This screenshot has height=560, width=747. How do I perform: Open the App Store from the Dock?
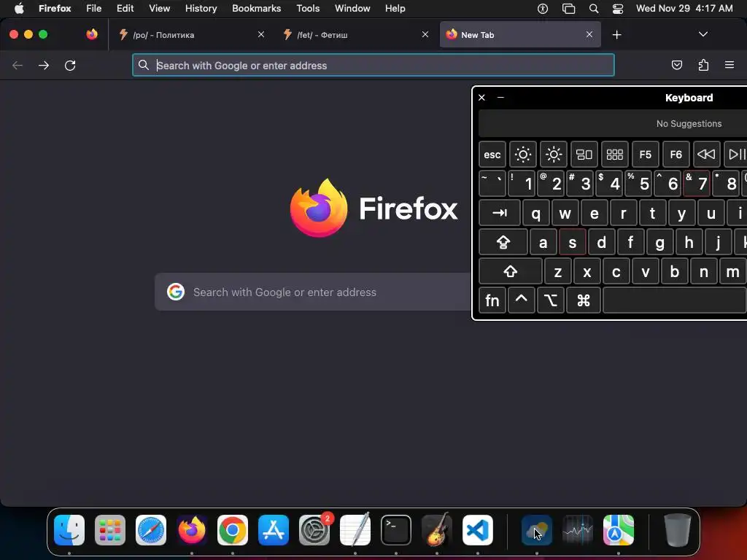274,530
